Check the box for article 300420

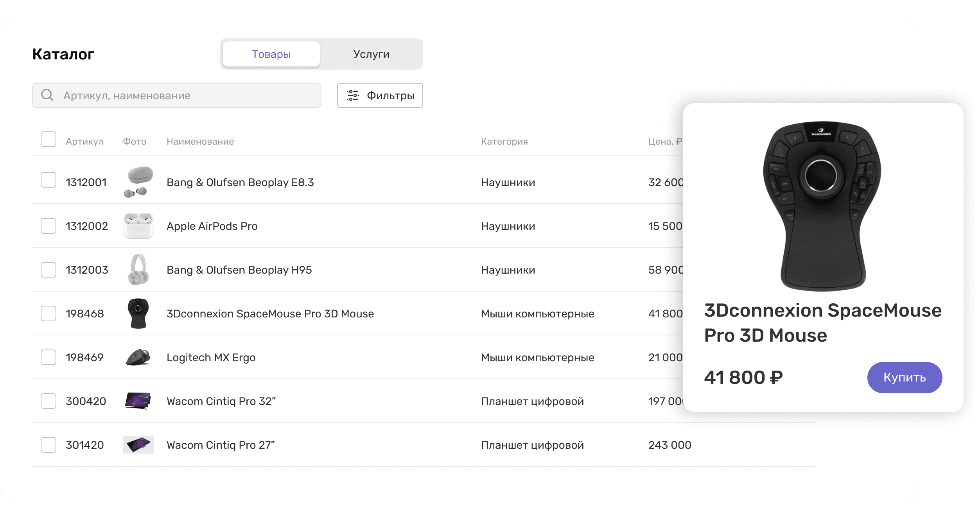point(48,401)
